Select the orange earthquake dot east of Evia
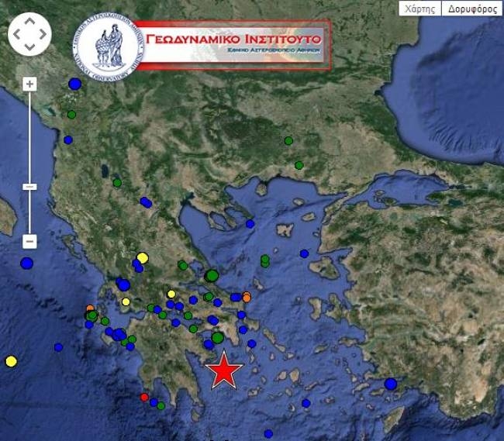 pyautogui.click(x=247, y=298)
